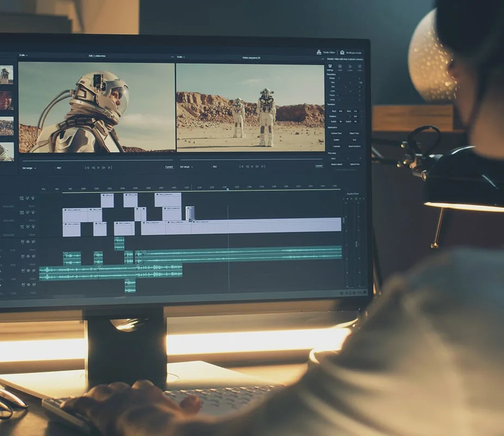The image size is (504, 436).
Task: Step back one frame in Video sequence 01 viewer
Action: pyautogui.click(x=247, y=167)
